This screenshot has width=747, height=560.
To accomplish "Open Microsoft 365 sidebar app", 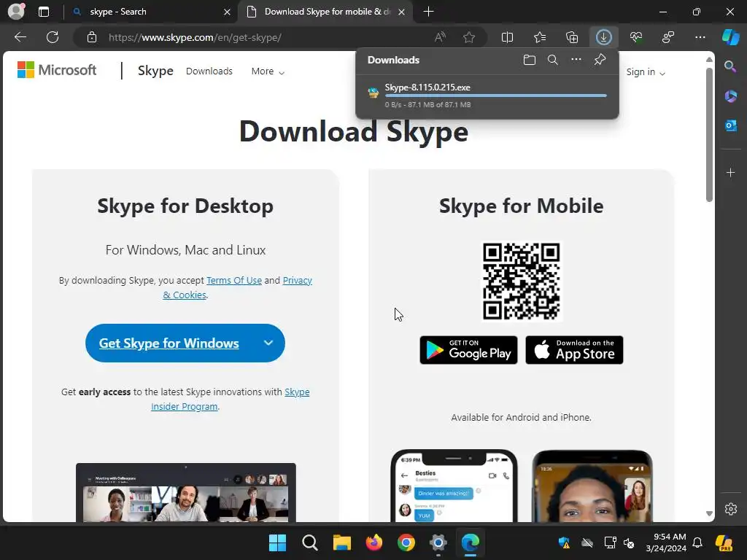I will pyautogui.click(x=731, y=96).
